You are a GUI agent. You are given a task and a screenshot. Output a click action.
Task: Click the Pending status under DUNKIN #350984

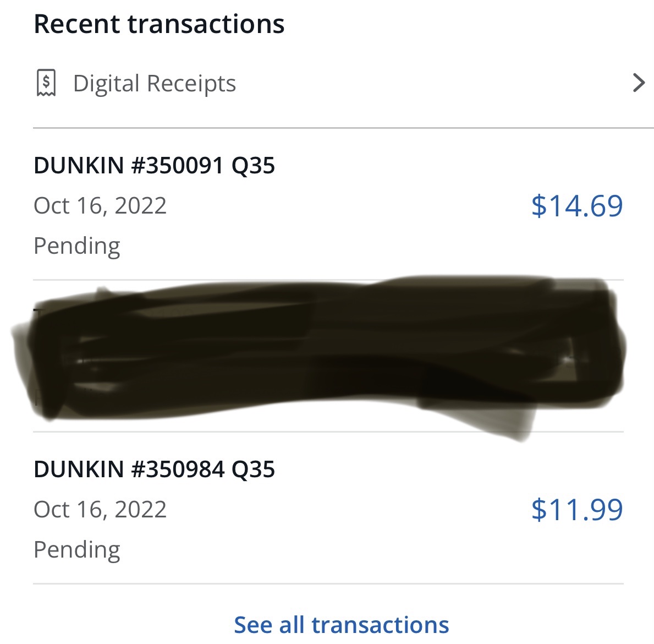tap(77, 550)
